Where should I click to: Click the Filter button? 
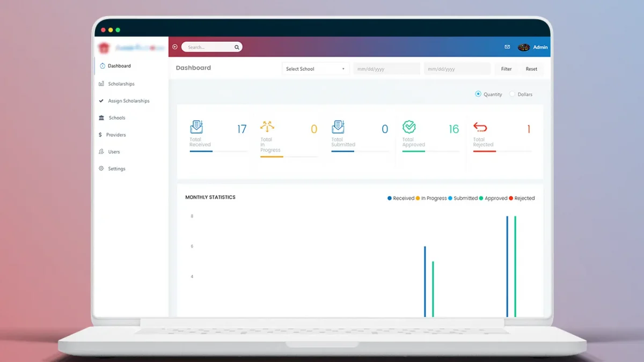[x=507, y=69]
